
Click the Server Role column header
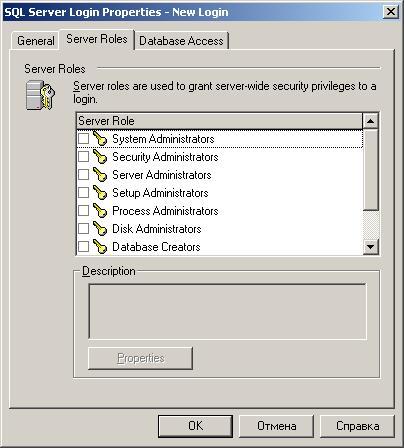point(219,121)
